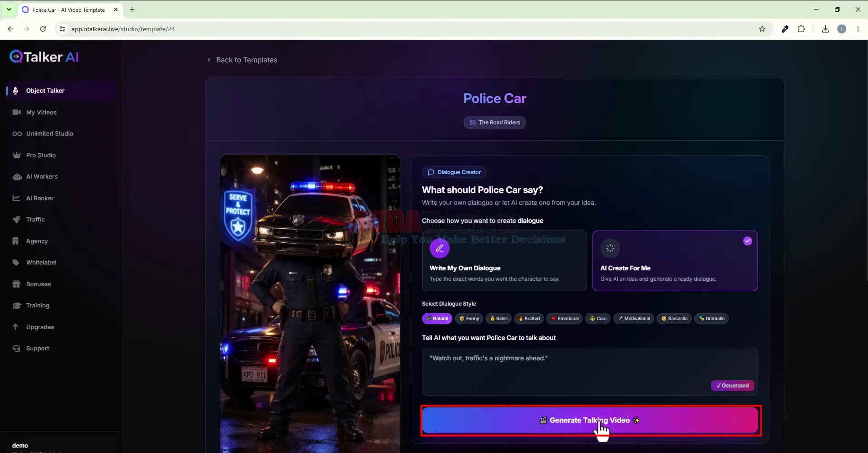
Task: Open the tab search dropdown arrow
Action: [9, 9]
